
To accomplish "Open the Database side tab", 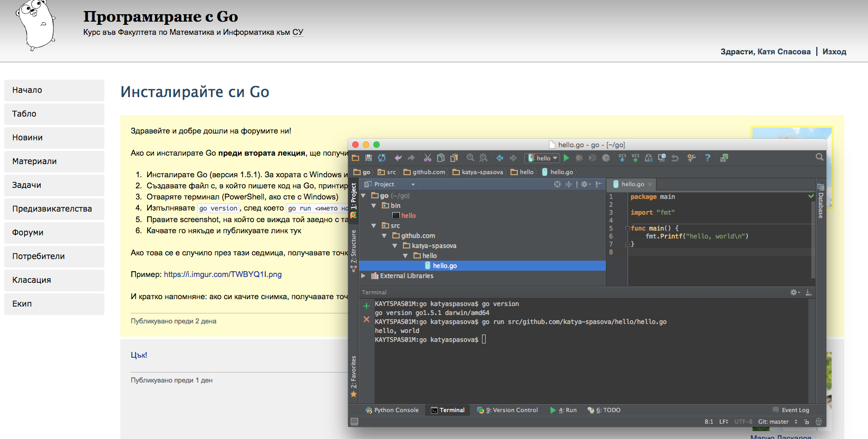I will tap(821, 201).
